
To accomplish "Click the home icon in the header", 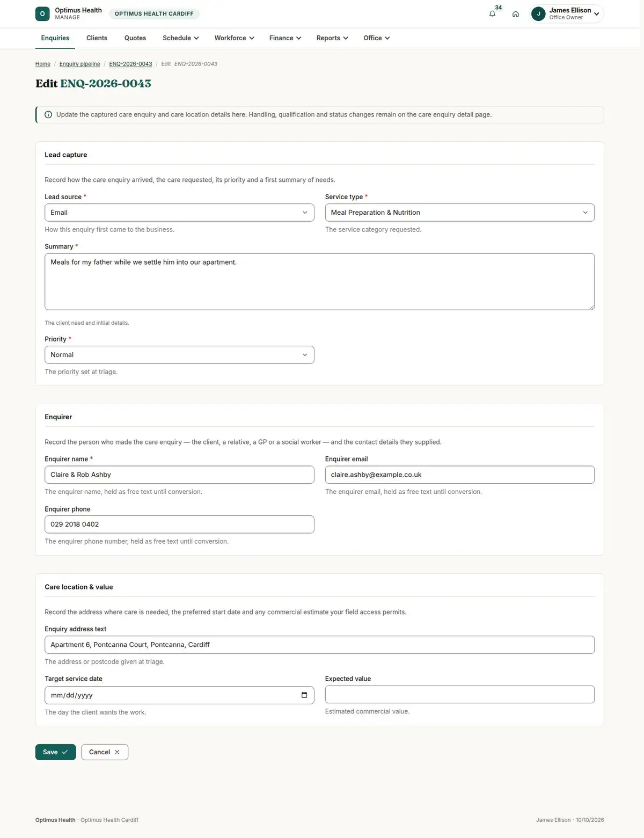I will tap(515, 14).
